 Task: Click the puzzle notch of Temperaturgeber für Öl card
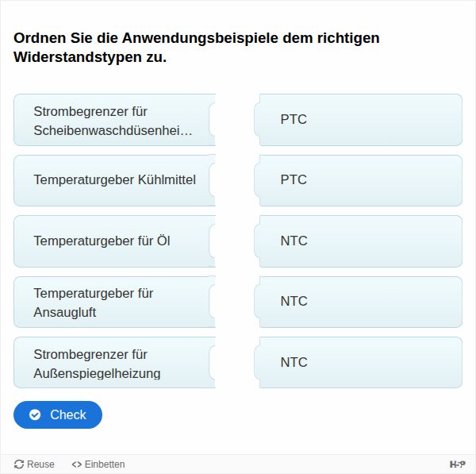pos(213,241)
